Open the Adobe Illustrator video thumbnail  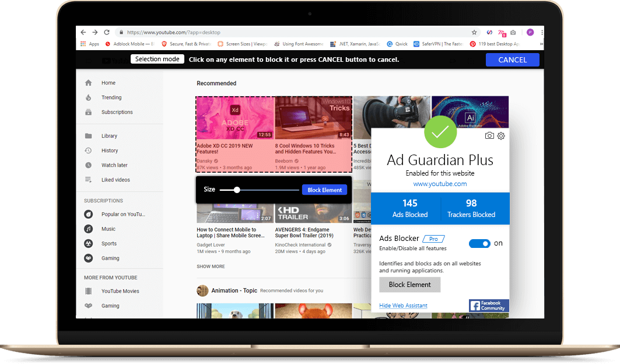tap(470, 111)
